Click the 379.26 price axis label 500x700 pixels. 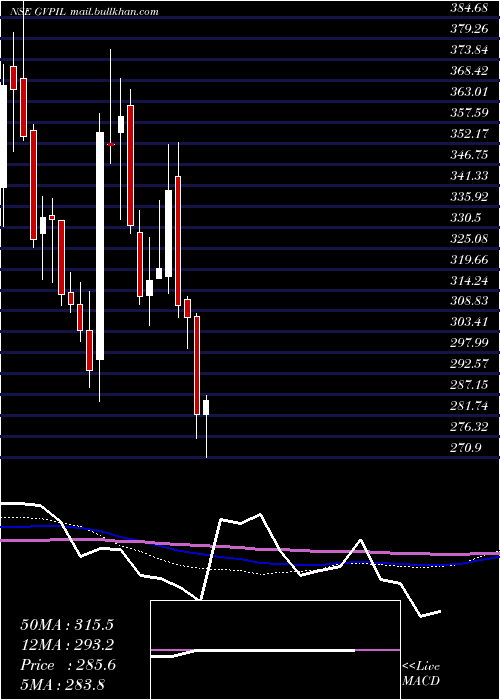pyautogui.click(x=470, y=29)
